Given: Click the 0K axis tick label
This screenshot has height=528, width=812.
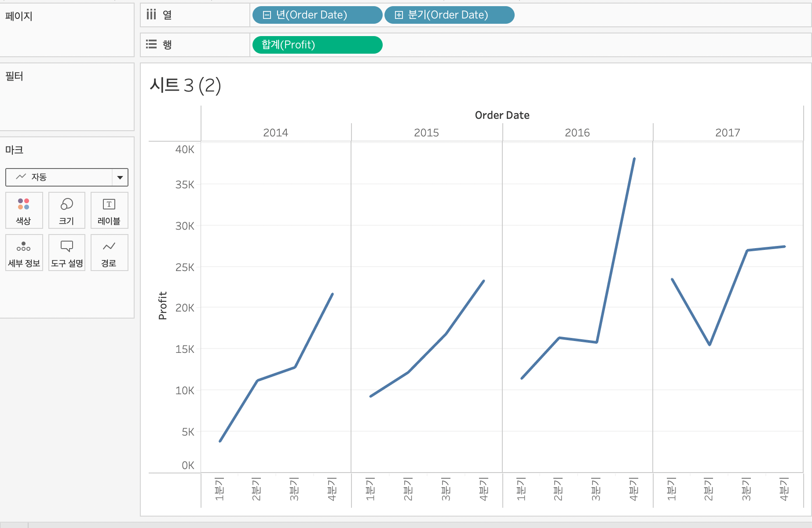Looking at the screenshot, I should 188,465.
